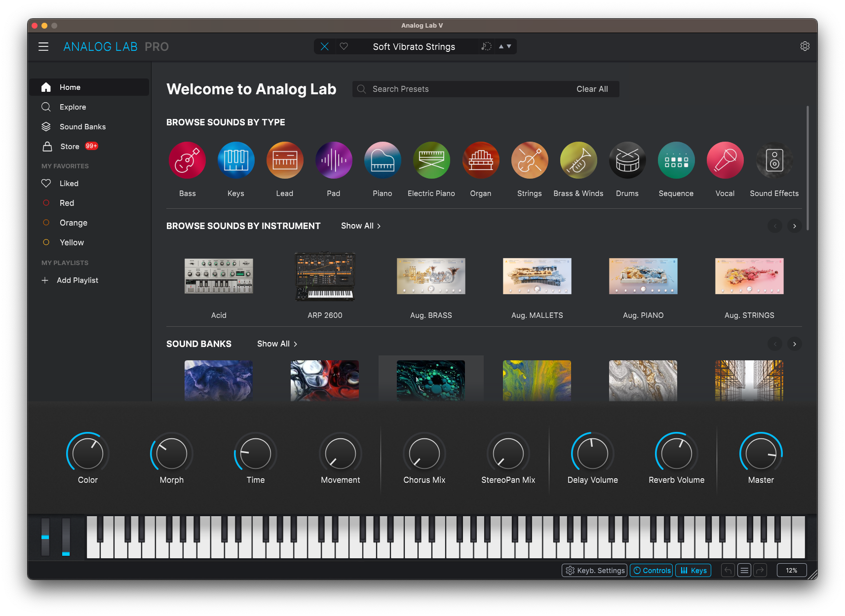Click the Master volume knob
Viewport: 845px width, 616px height.
coord(761,454)
